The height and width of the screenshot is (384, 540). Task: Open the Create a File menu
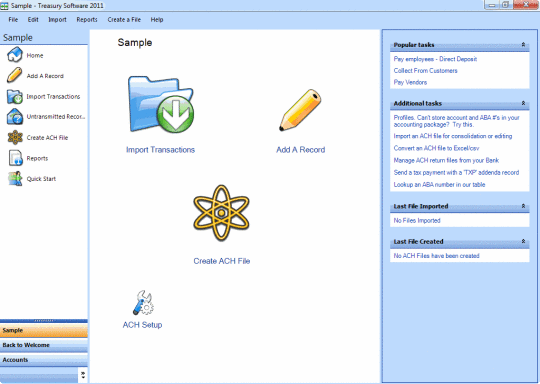point(124,20)
